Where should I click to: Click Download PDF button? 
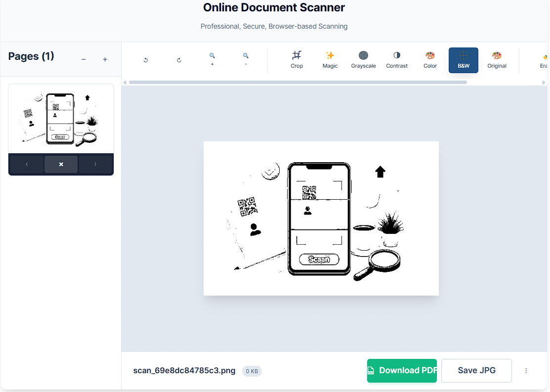coord(402,371)
